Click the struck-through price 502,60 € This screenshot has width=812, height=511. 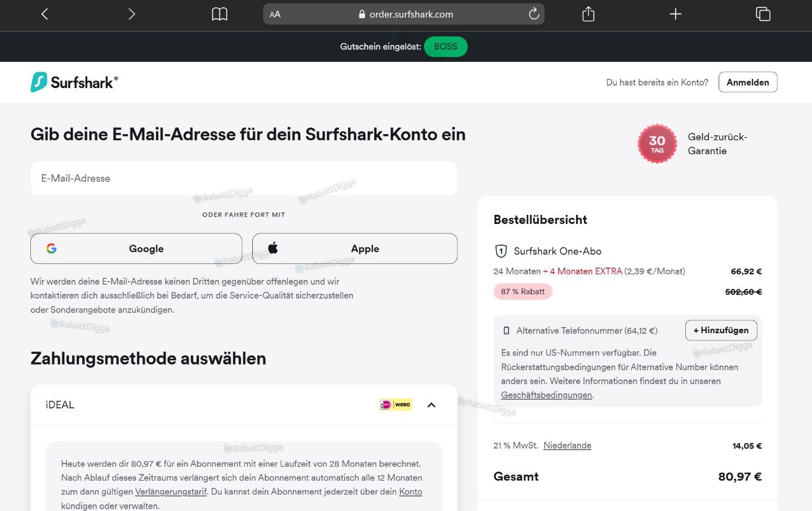(x=743, y=292)
